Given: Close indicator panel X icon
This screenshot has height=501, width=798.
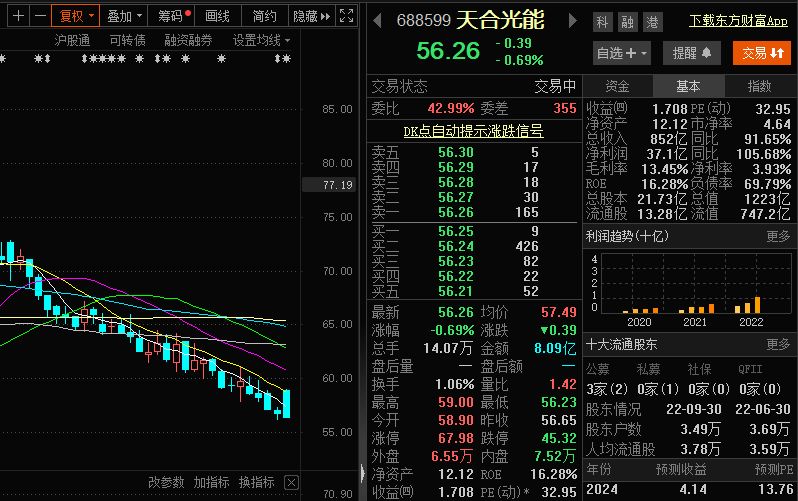Looking at the screenshot, I should [291, 482].
